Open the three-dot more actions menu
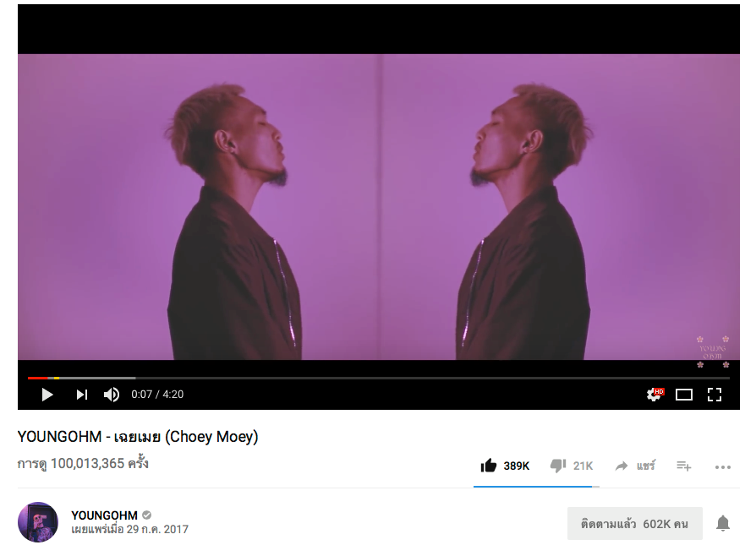The height and width of the screenshot is (556, 756). pos(723,467)
